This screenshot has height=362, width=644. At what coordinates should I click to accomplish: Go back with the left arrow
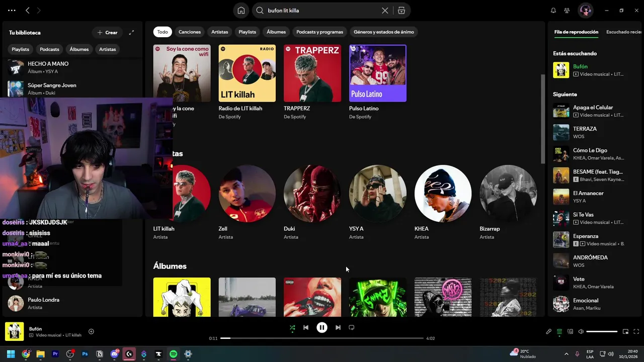[28, 11]
